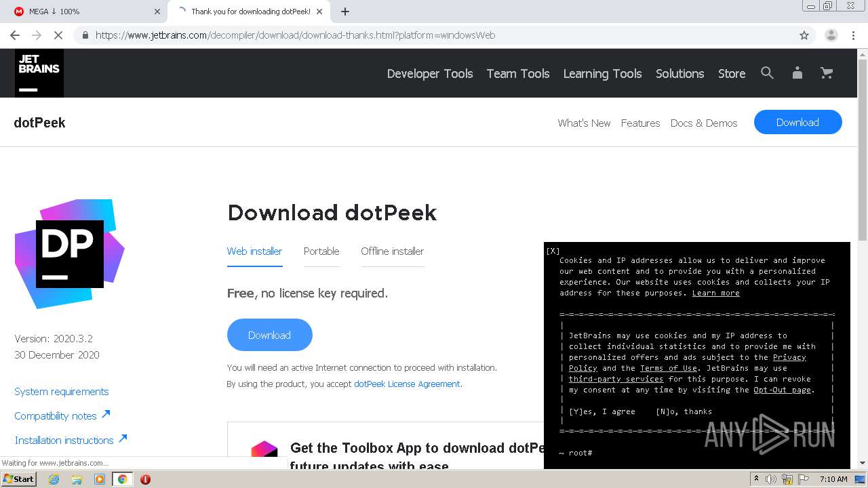868x488 pixels.
Task: Open the site search magnifier icon
Action: click(x=767, y=73)
